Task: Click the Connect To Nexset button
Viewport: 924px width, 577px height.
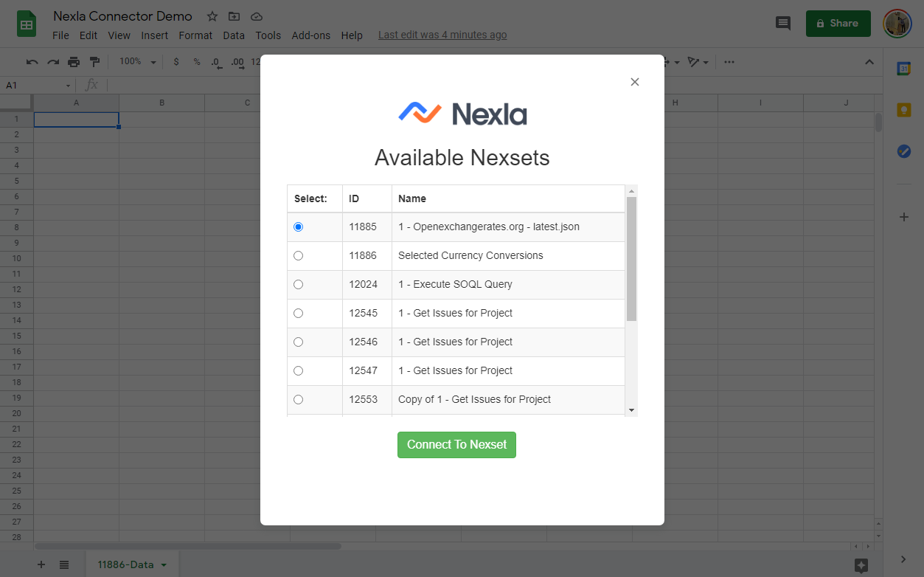Action: (x=456, y=445)
